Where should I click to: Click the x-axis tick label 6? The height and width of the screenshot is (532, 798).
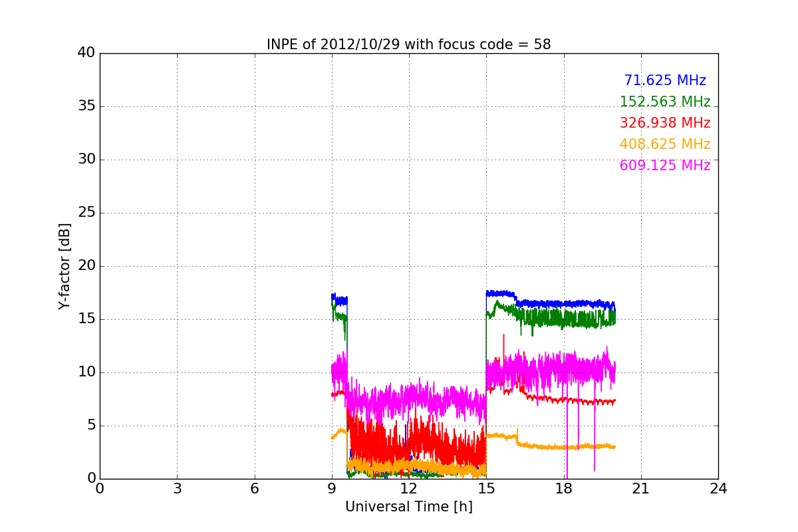(x=255, y=489)
